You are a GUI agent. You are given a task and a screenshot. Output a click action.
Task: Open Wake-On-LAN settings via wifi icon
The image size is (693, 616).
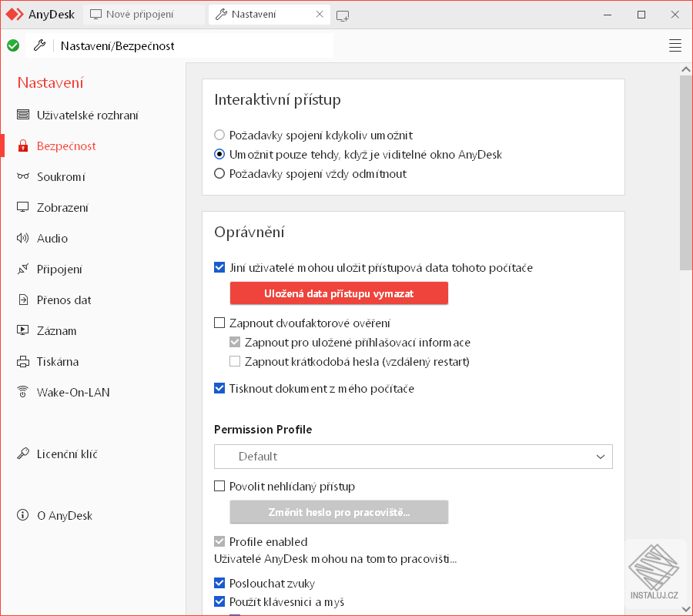[x=22, y=392]
